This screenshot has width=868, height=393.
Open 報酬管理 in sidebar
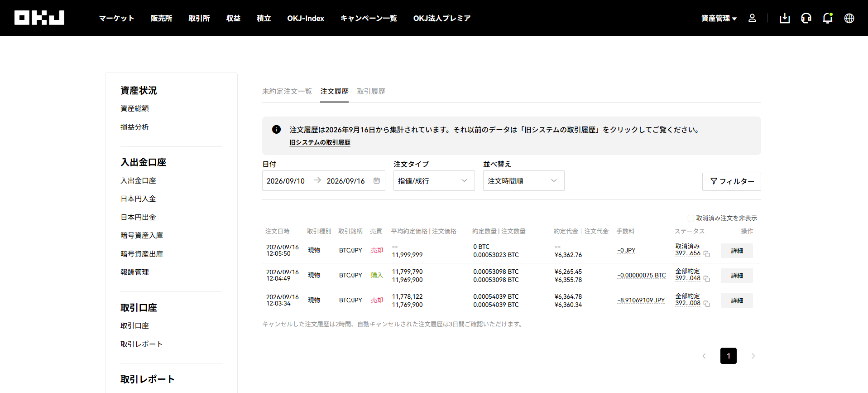click(134, 272)
